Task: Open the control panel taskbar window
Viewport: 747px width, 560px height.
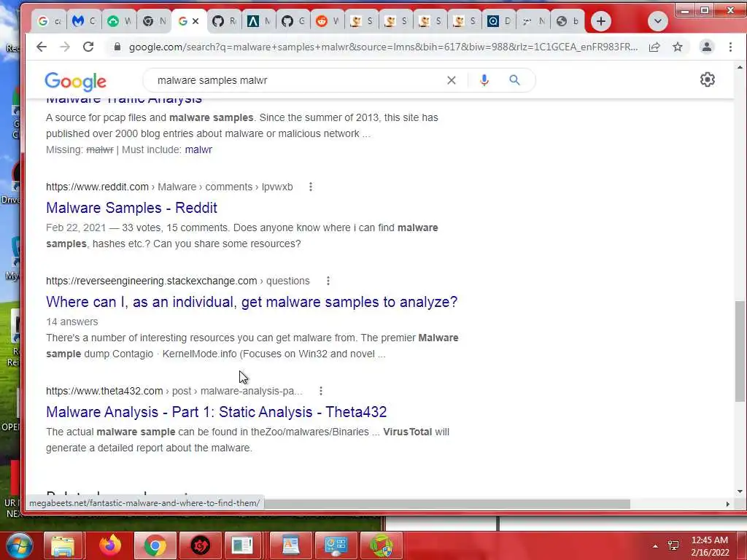Action: (x=336, y=545)
